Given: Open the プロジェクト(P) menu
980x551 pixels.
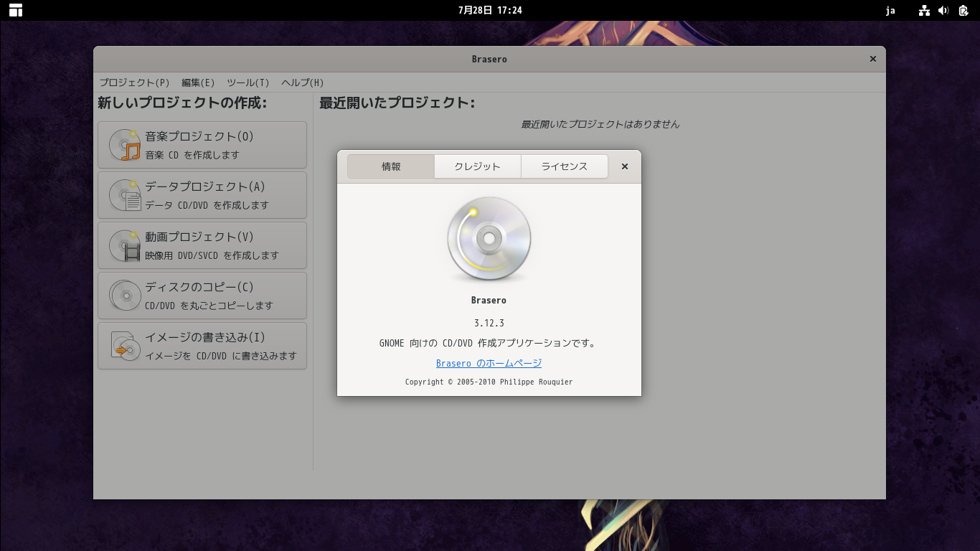Looking at the screenshot, I should point(134,83).
